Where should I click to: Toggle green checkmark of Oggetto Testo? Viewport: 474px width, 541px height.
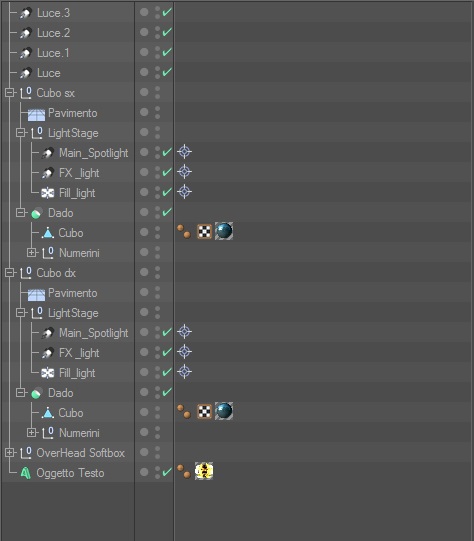(x=167, y=472)
